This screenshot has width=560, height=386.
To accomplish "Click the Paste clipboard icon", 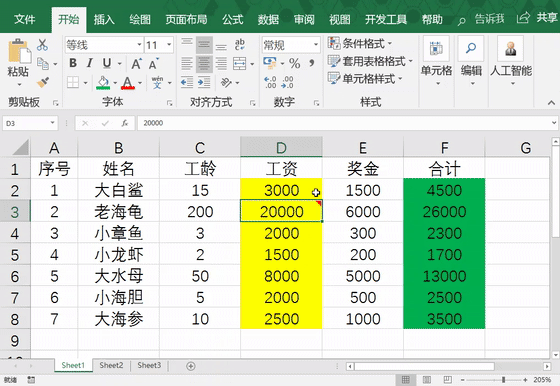I will (19, 52).
